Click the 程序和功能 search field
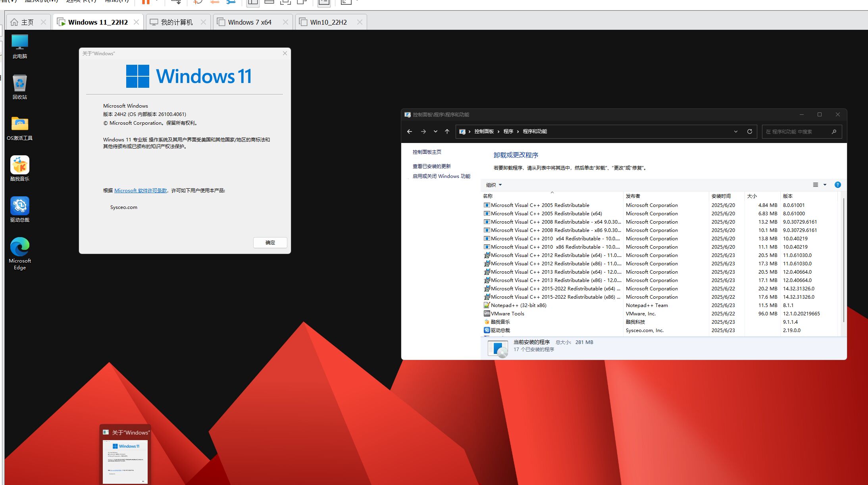 tap(801, 131)
